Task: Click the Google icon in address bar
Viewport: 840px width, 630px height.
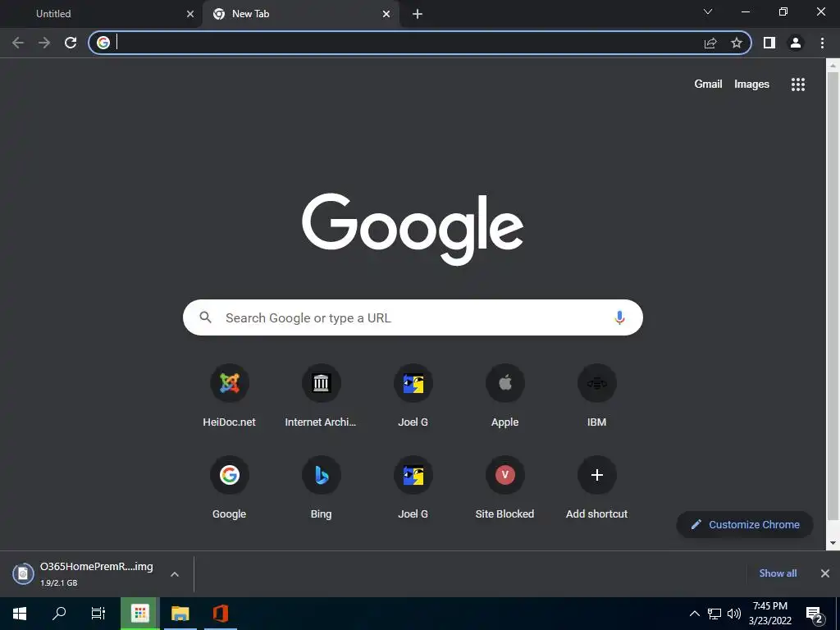Action: (x=103, y=43)
